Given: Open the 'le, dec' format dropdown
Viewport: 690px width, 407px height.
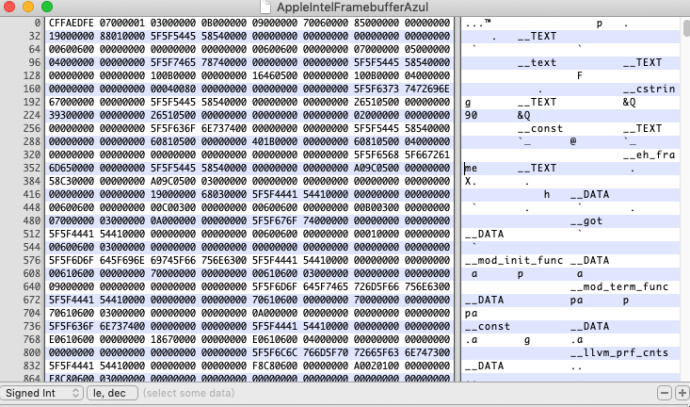Looking at the screenshot, I should click(113, 393).
